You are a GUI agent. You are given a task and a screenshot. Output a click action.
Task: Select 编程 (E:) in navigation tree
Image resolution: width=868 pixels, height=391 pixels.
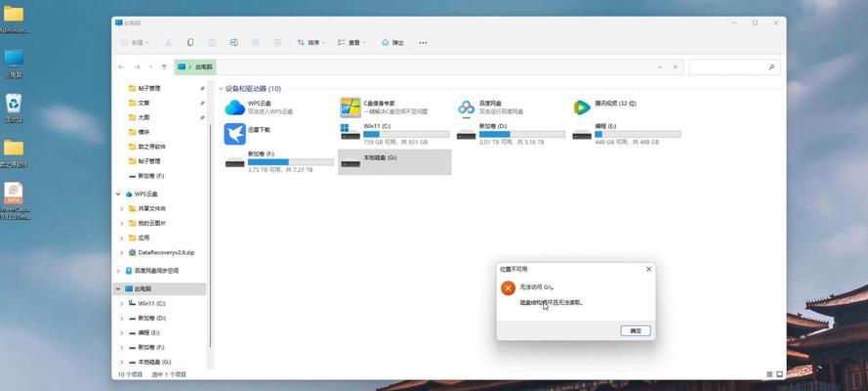point(148,333)
